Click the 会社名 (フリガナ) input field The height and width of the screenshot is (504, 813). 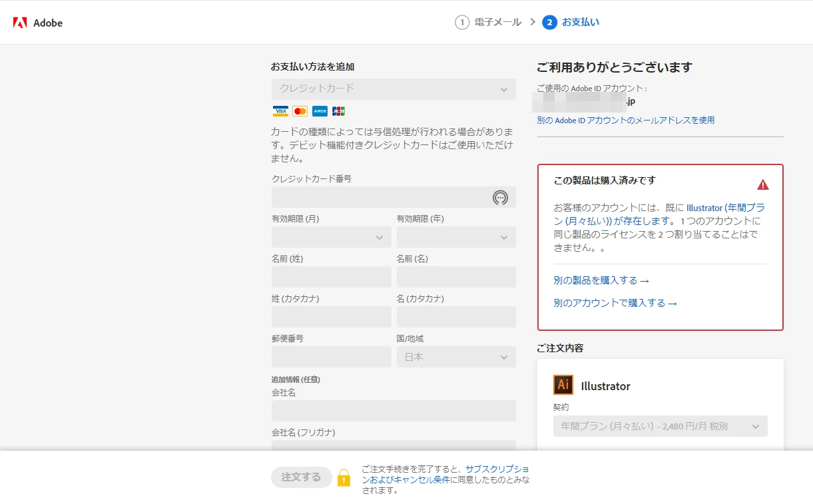[394, 445]
